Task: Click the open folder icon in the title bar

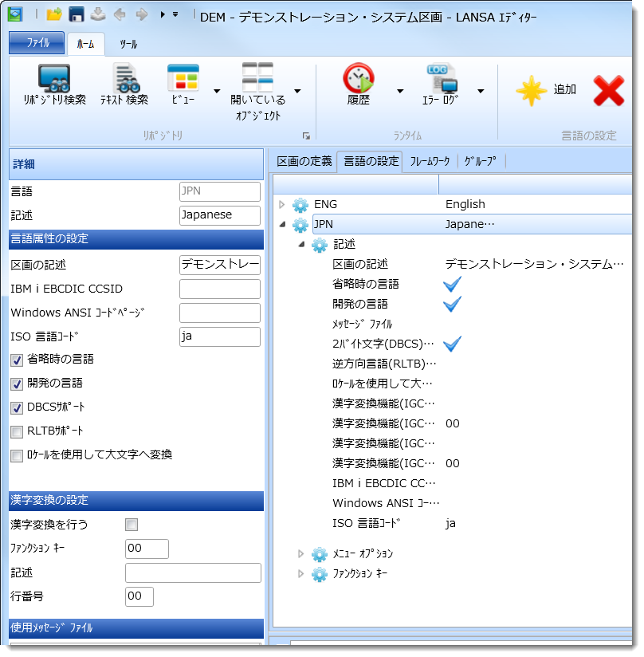Action: point(53,14)
